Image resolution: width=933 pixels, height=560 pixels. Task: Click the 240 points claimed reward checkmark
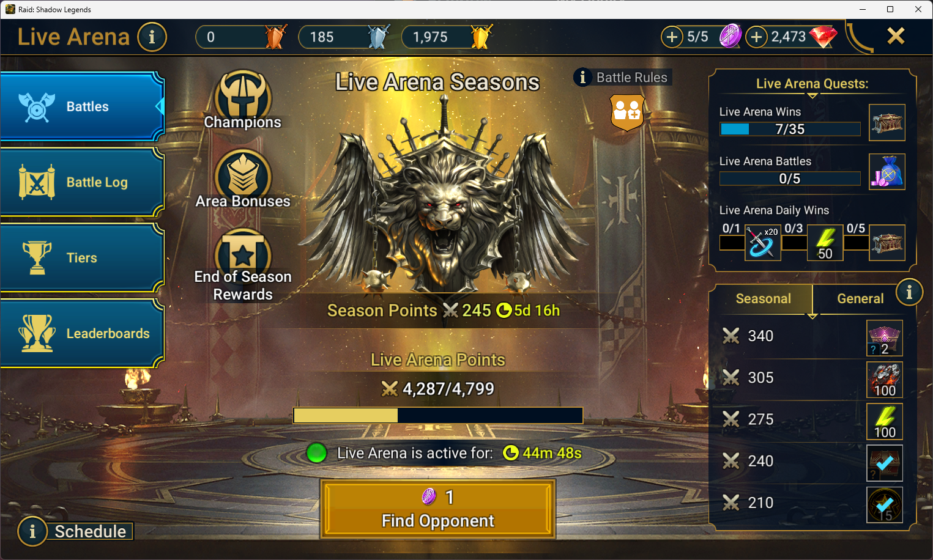pyautogui.click(x=885, y=463)
